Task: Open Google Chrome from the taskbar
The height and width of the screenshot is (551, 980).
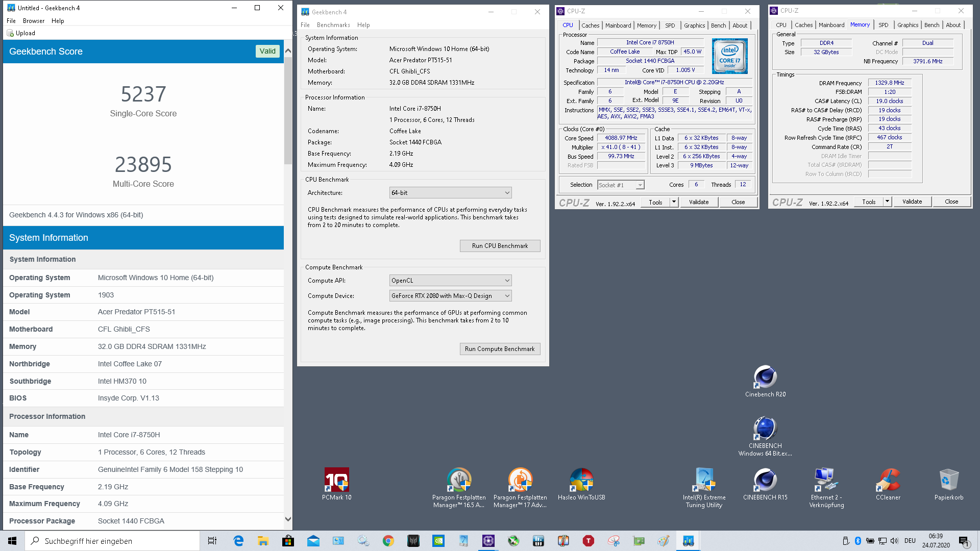Action: (388, 541)
